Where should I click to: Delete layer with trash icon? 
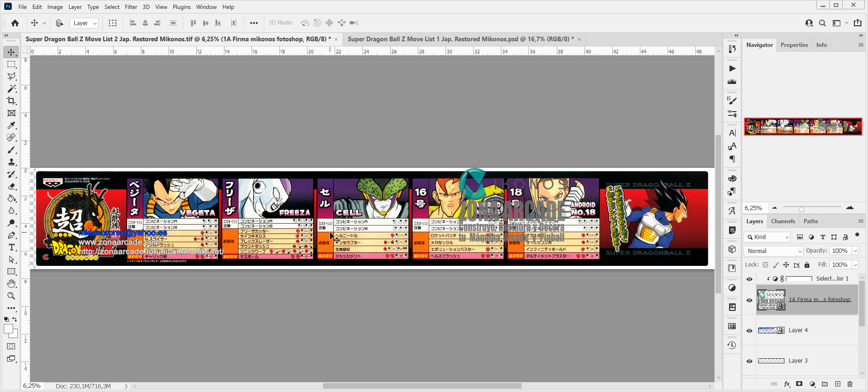[850, 384]
